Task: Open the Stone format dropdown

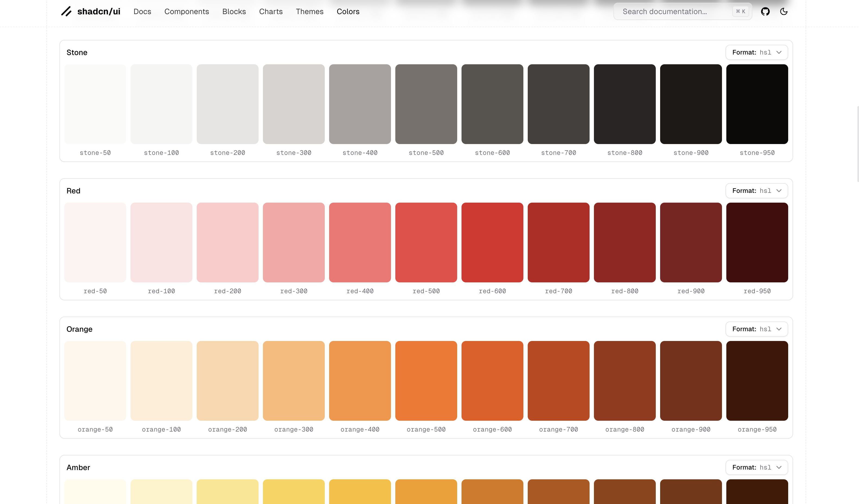Action: point(756,52)
